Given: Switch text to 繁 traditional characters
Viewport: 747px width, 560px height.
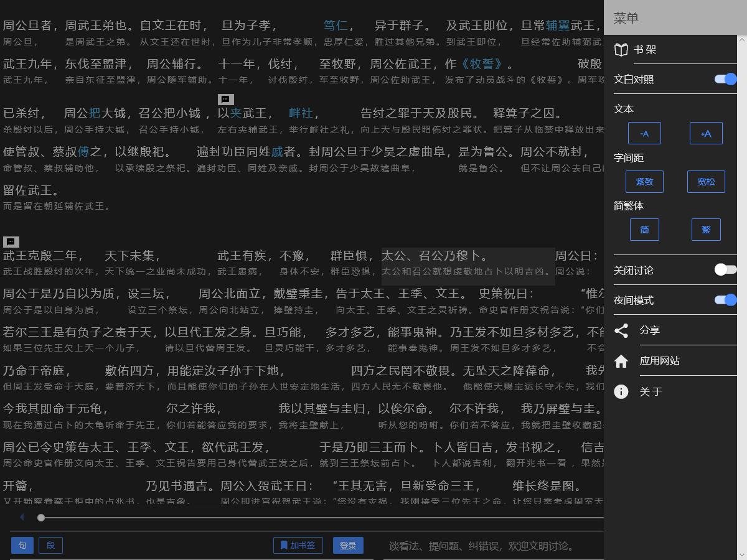Looking at the screenshot, I should pos(706,229).
